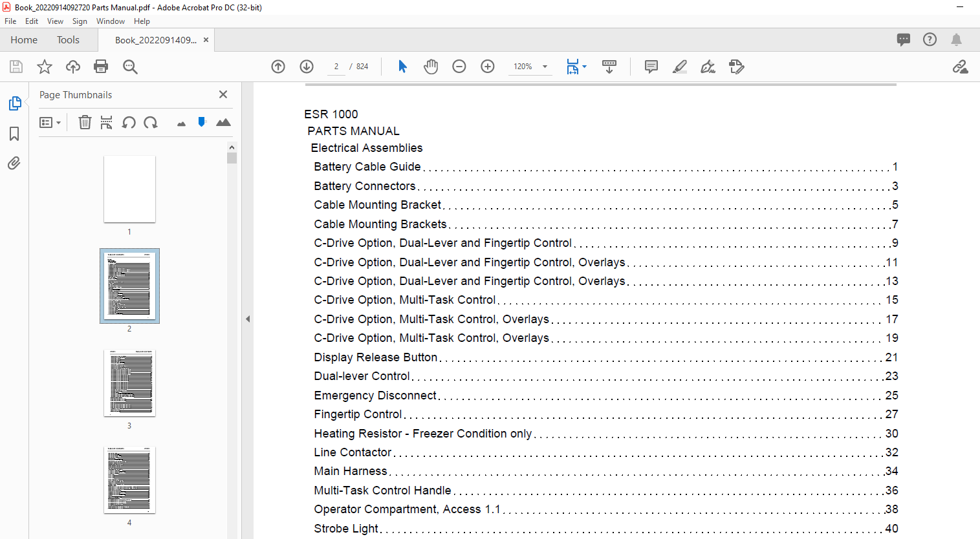Viewport: 980px width, 539px height.
Task: Click the page number input field
Action: (336, 67)
